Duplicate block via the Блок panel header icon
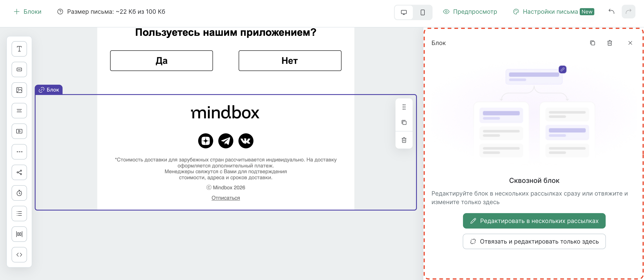This screenshot has height=280, width=644. [x=593, y=43]
